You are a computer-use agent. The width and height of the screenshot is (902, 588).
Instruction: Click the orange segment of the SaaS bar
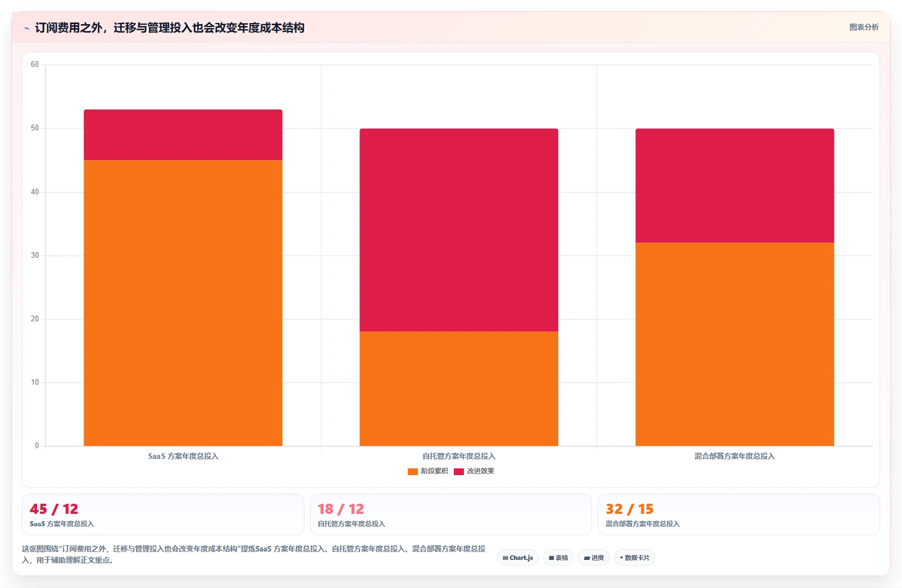pyautogui.click(x=183, y=303)
